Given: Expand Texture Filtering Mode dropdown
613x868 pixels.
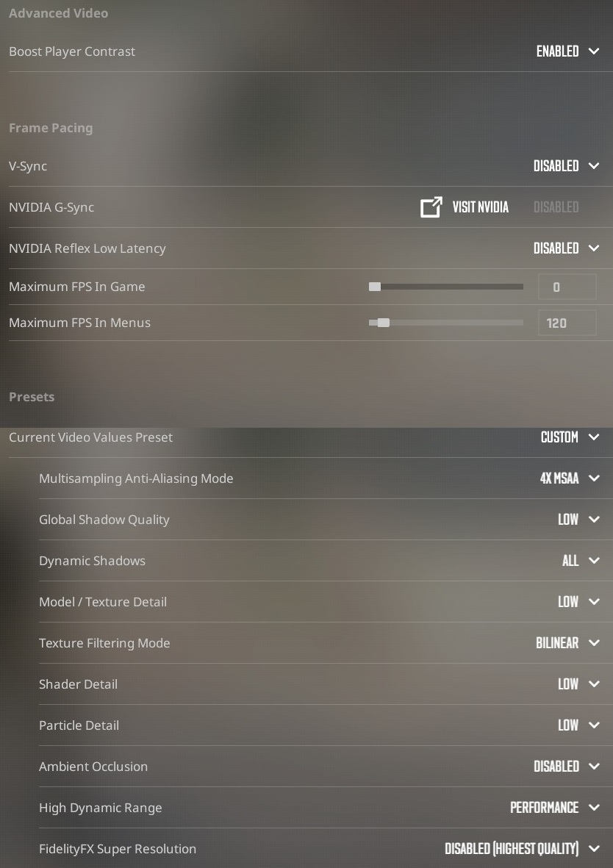Looking at the screenshot, I should (x=567, y=643).
